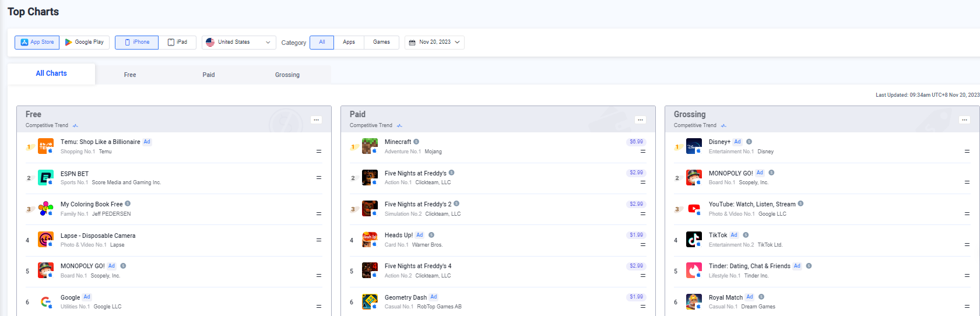Select iPhone device filter
This screenshot has height=316, width=980.
click(x=136, y=42)
